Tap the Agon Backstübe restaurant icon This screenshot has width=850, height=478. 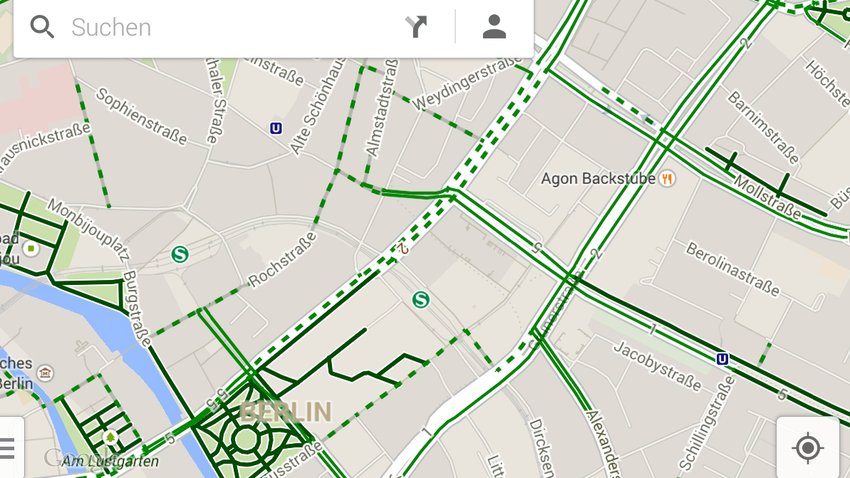(667, 178)
